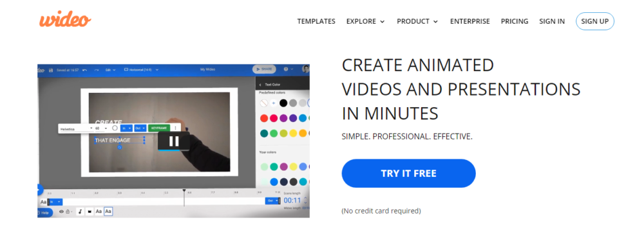Click the back chevron beside Text Color
644x242 pixels.
click(x=260, y=85)
